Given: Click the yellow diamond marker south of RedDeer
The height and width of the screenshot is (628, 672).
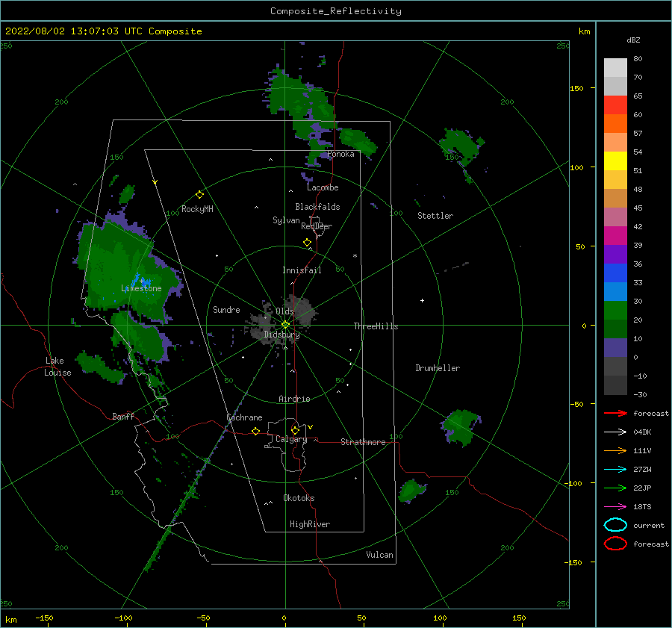Looking at the screenshot, I should (x=308, y=243).
